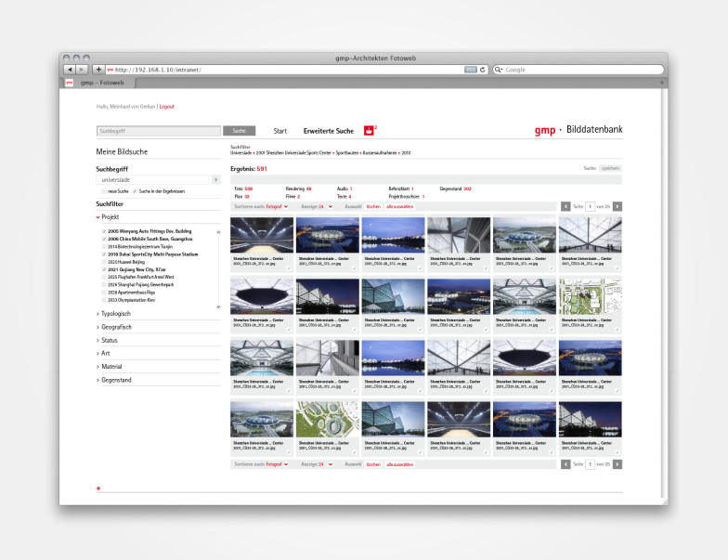The width and height of the screenshot is (728, 560).
Task: Click the Logout link
Action: coord(167,107)
